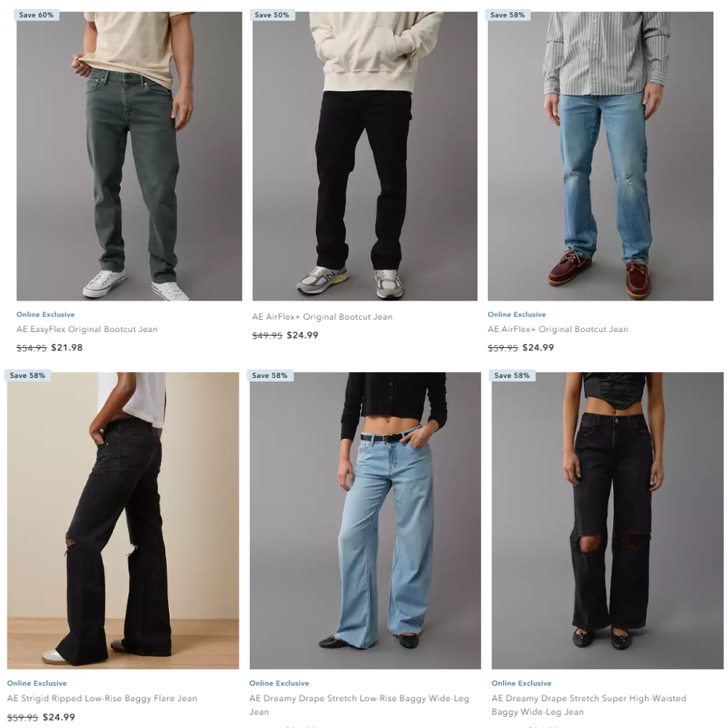View the light blue wide-leg jean photo

(365, 521)
